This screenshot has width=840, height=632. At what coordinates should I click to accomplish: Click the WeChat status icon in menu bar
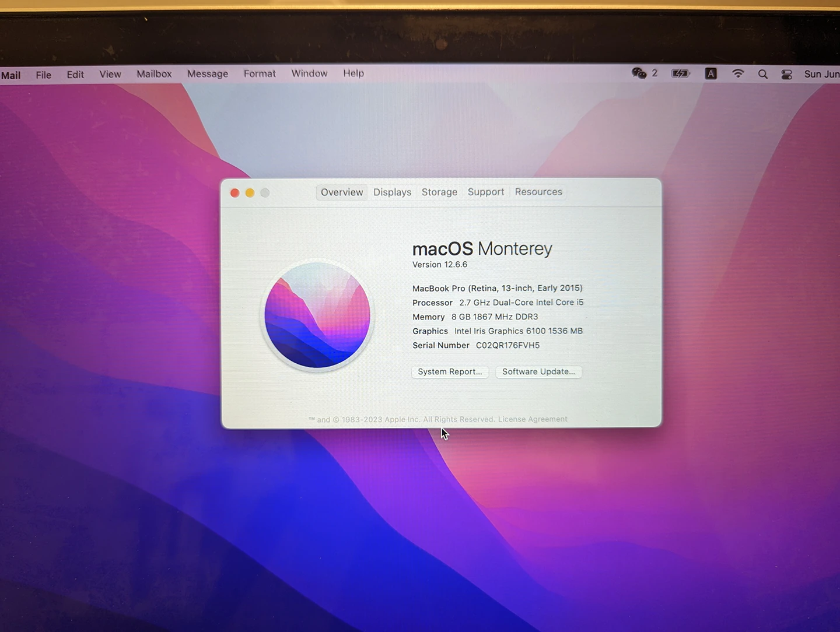coord(639,73)
